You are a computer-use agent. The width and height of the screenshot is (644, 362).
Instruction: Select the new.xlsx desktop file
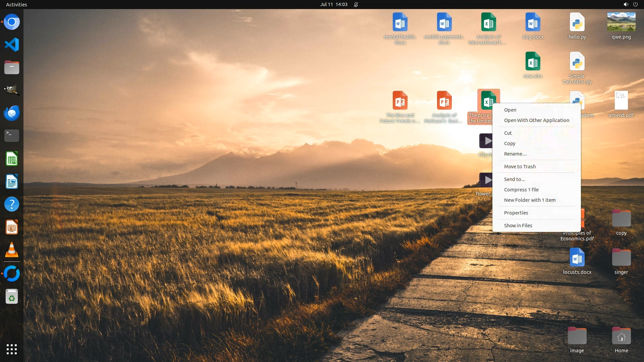[533, 62]
